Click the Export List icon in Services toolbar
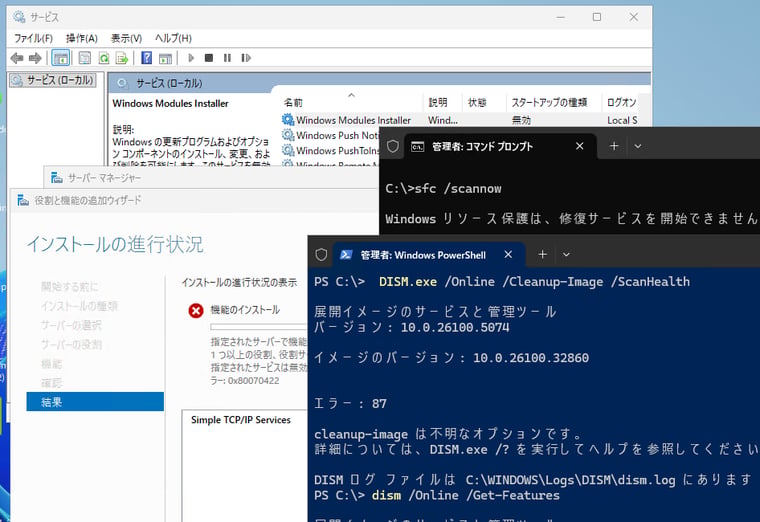Image resolution: width=760 pixels, height=522 pixels. click(x=122, y=58)
